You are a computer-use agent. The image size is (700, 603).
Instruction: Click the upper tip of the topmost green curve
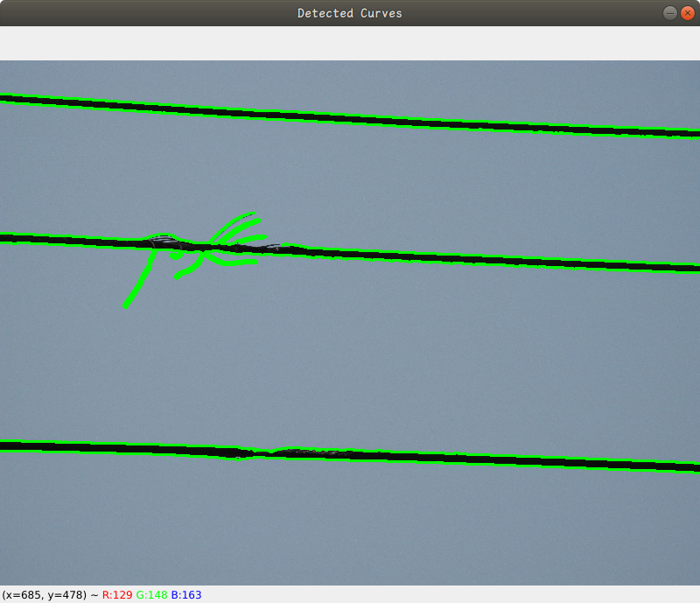click(252, 214)
